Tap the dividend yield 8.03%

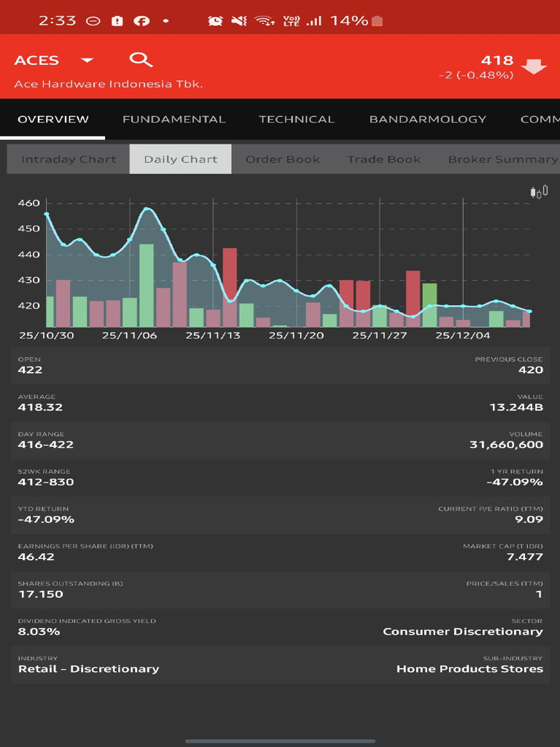[x=39, y=632]
